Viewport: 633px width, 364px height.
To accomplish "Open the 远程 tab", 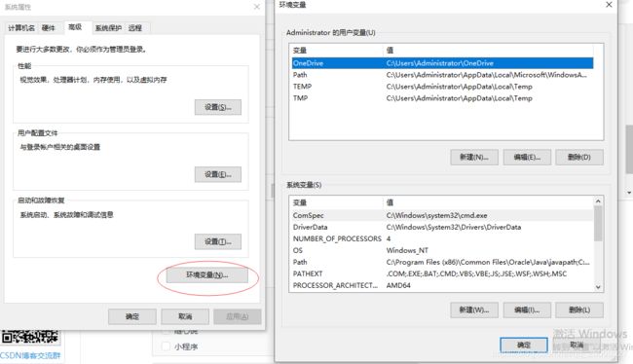I will pos(134,28).
